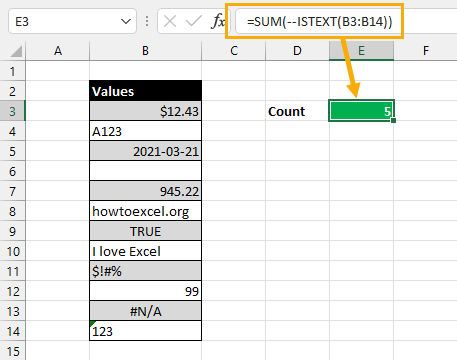Select column C header

pyautogui.click(x=234, y=51)
